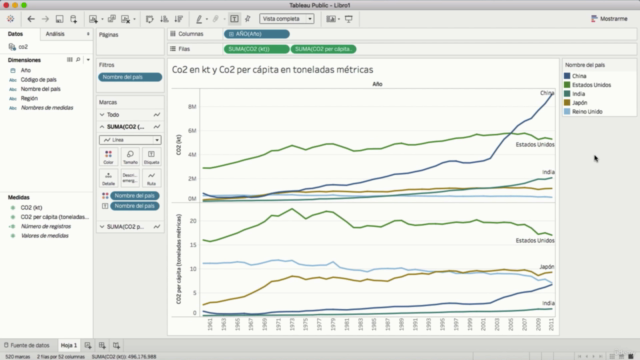Screen dimensions: 640x360
Task: Click the Tamaño marks card button
Action: tap(130, 157)
